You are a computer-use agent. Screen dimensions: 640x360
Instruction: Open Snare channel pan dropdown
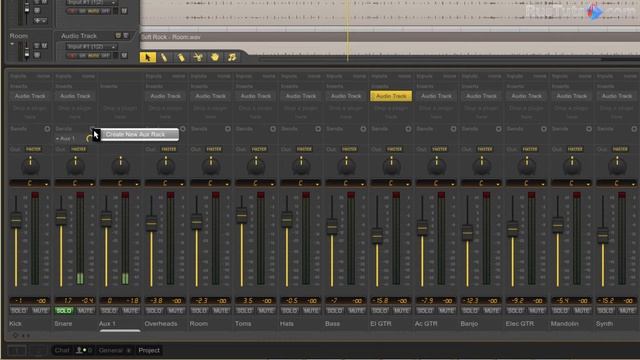pyautogui.click(x=91, y=184)
